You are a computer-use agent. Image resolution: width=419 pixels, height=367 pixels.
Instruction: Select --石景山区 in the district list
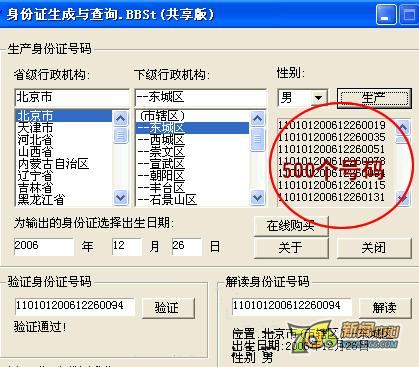[x=192, y=200]
